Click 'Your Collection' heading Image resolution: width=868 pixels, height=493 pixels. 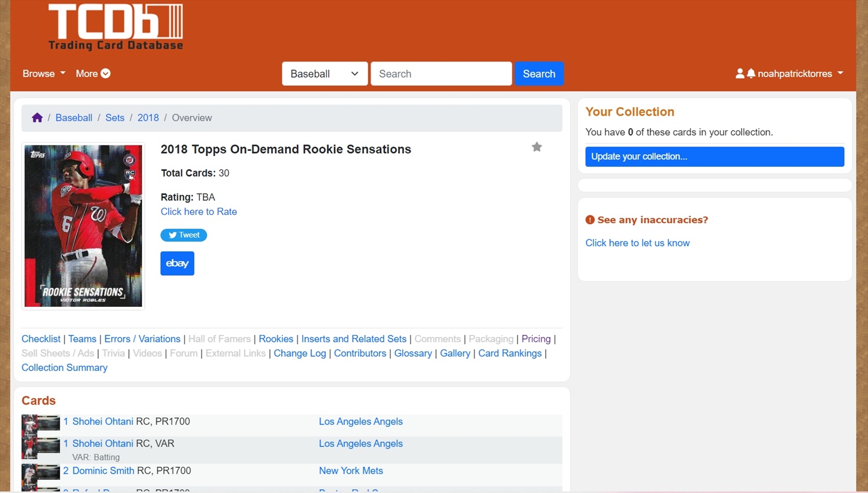(630, 112)
